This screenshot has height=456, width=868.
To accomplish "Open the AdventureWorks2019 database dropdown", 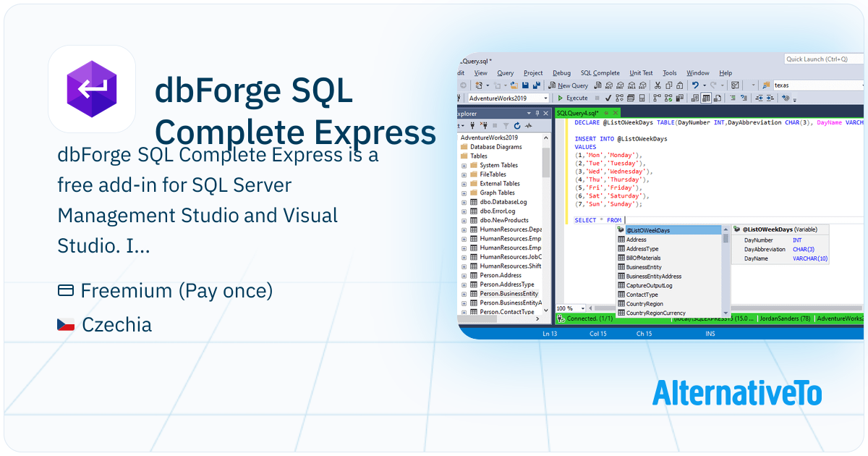I will tap(546, 98).
